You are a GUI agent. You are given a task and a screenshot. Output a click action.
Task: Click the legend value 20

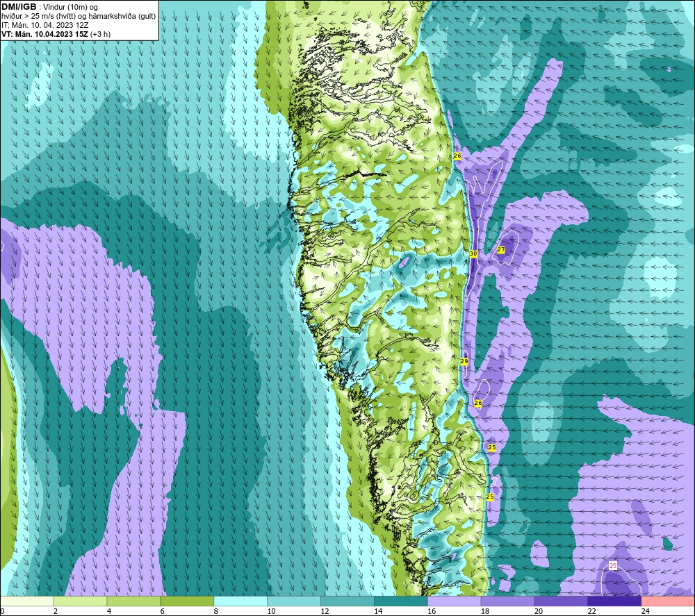coord(539,611)
